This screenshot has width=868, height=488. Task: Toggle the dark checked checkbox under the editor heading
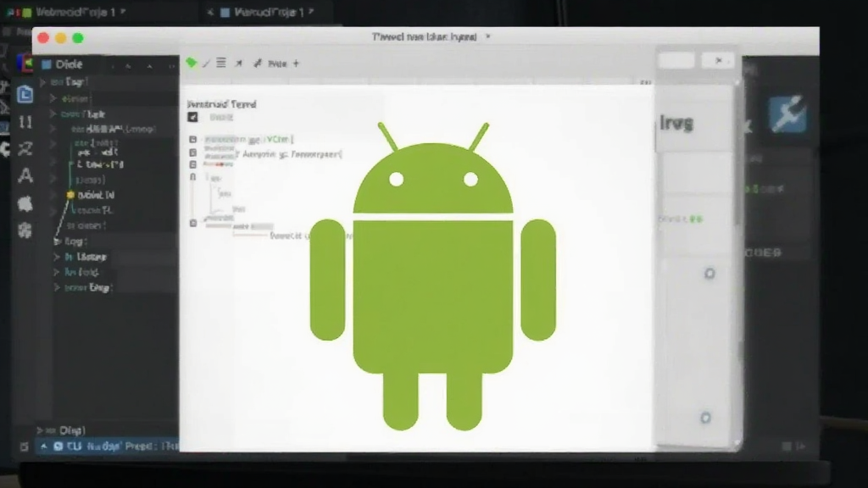[192, 117]
